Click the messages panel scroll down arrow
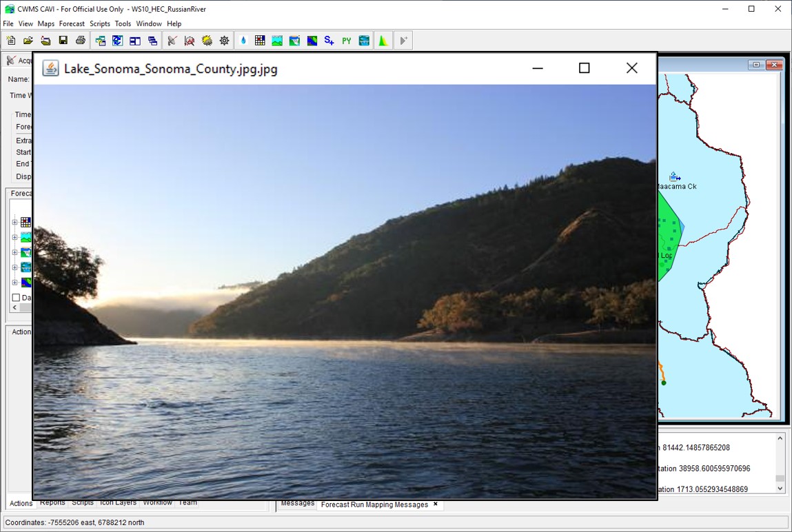This screenshot has width=792, height=532. point(780,488)
